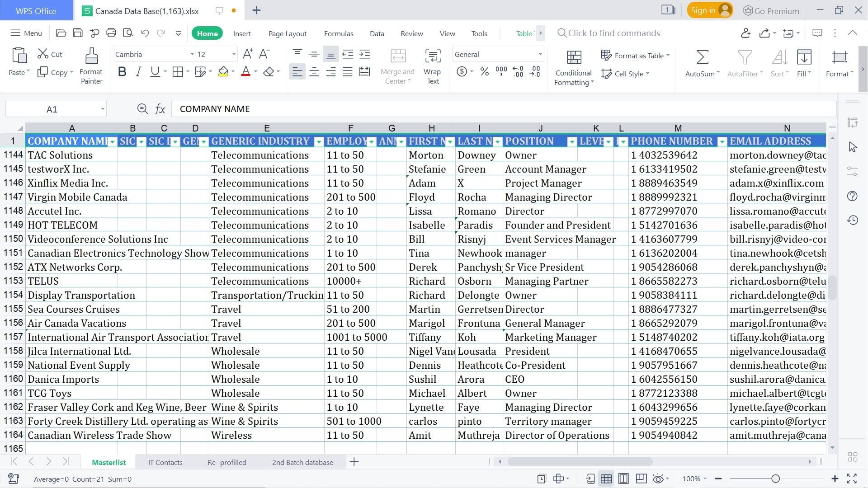Apply percent style to cells
The width and height of the screenshot is (868, 488).
point(484,71)
